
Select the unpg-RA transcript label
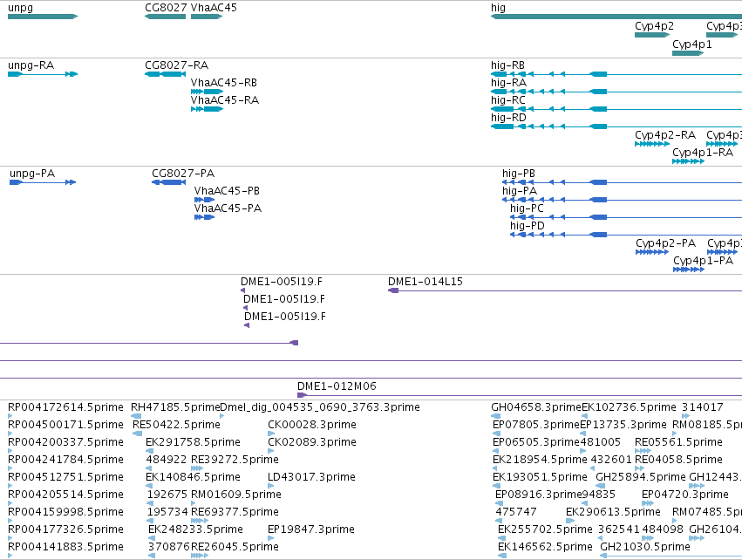(x=31, y=65)
